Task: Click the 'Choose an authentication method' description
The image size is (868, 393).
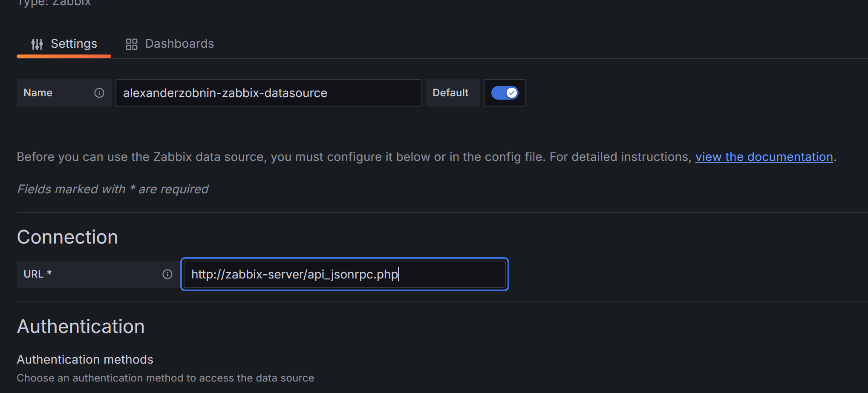Action: point(165,378)
